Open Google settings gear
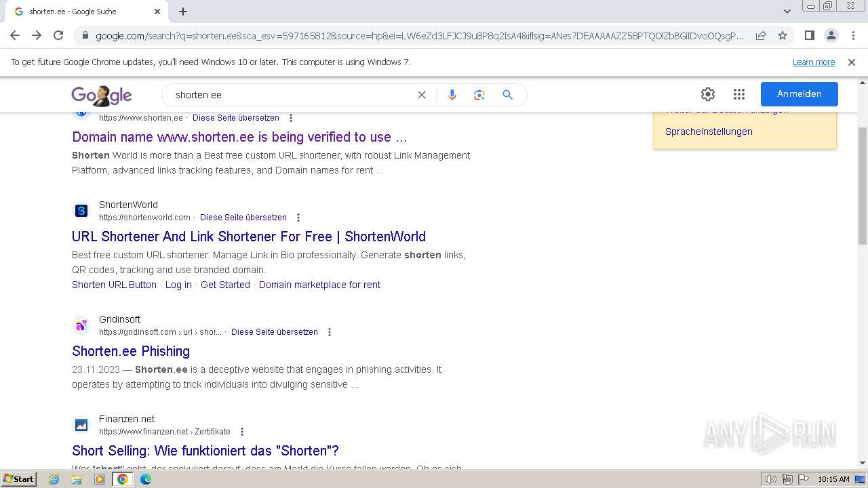Screen dimensions: 868x488 tap(708, 94)
